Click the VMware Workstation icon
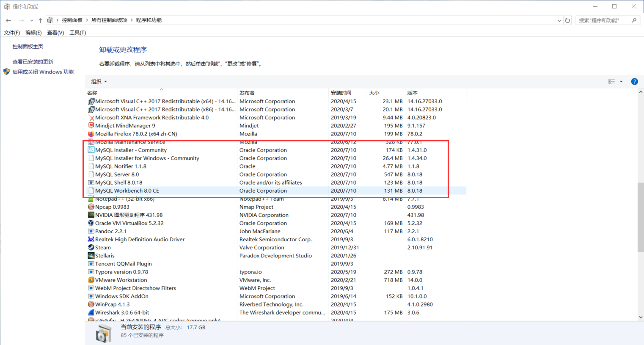This screenshot has width=644, height=345. (x=91, y=280)
